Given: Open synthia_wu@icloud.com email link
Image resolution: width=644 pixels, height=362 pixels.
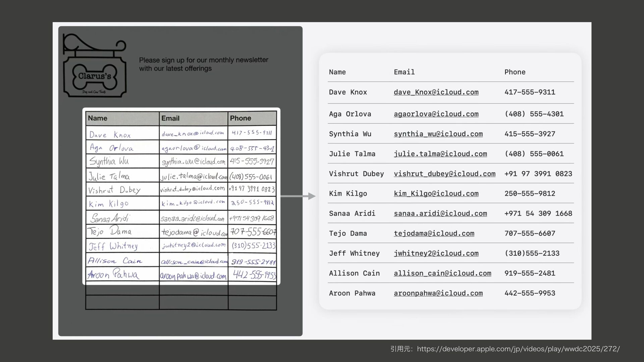Looking at the screenshot, I should [438, 134].
